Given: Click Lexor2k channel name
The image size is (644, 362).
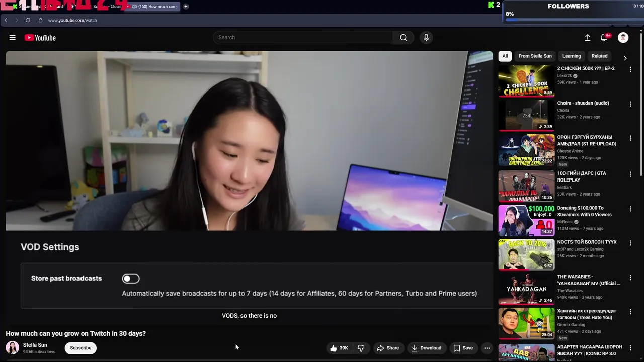Looking at the screenshot, I should [x=565, y=76].
